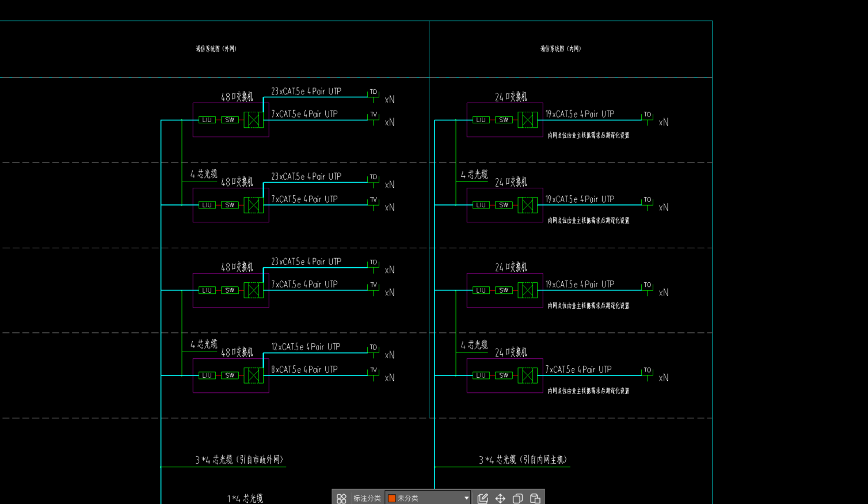The width and height of the screenshot is (868, 504).
Task: Click the four-shapes annotation category icon
Action: (341, 498)
